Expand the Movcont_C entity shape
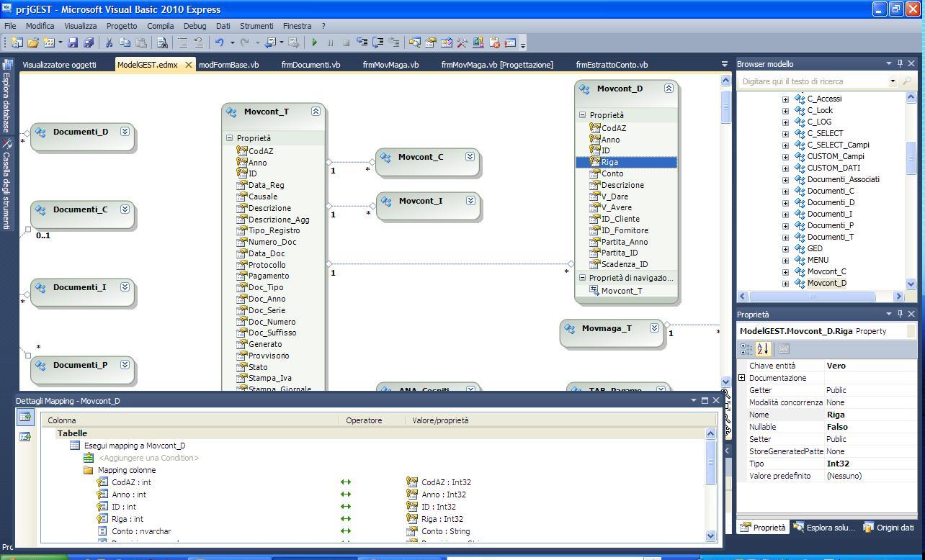This screenshot has width=925, height=560. pos(470,156)
